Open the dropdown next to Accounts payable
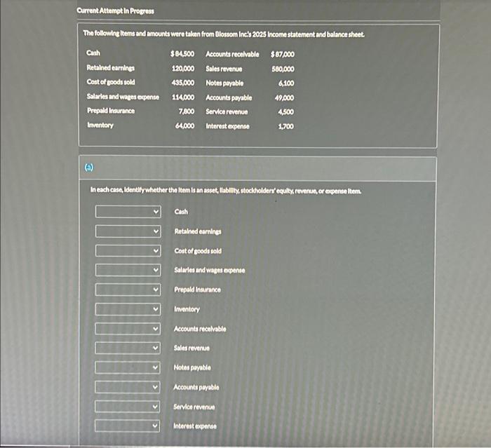Screen dimensions: 491x448 pos(128,387)
